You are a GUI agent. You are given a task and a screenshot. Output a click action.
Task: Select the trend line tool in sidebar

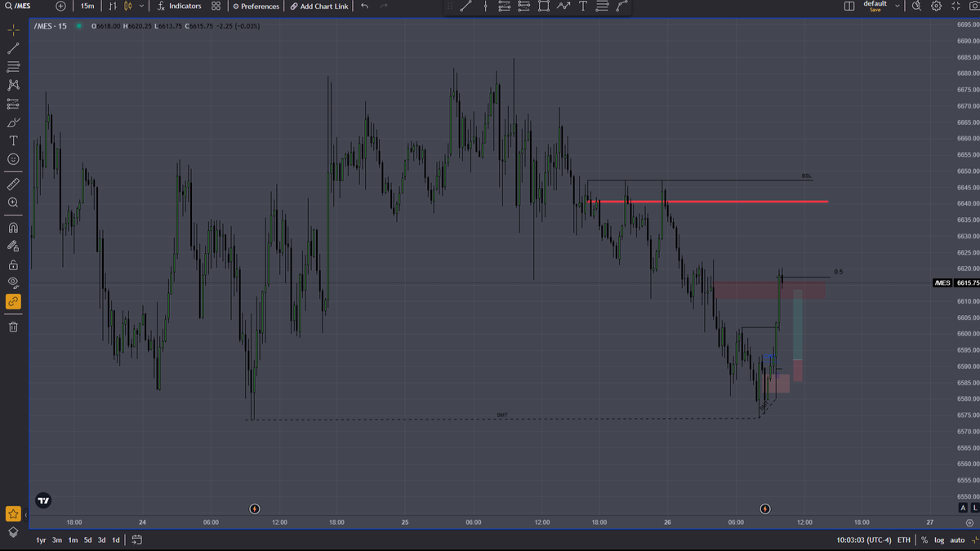coord(13,49)
